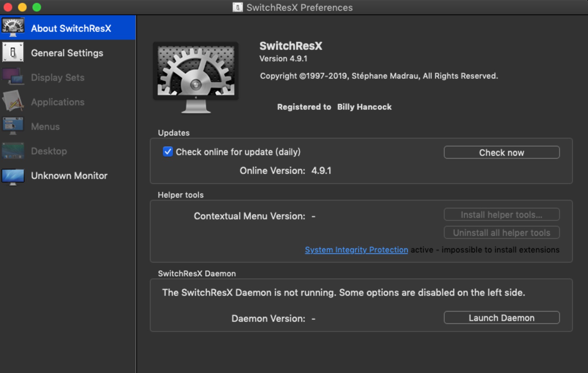Viewport: 588px width, 373px height.
Task: Click the Desktop sidebar icon
Action: pos(13,151)
